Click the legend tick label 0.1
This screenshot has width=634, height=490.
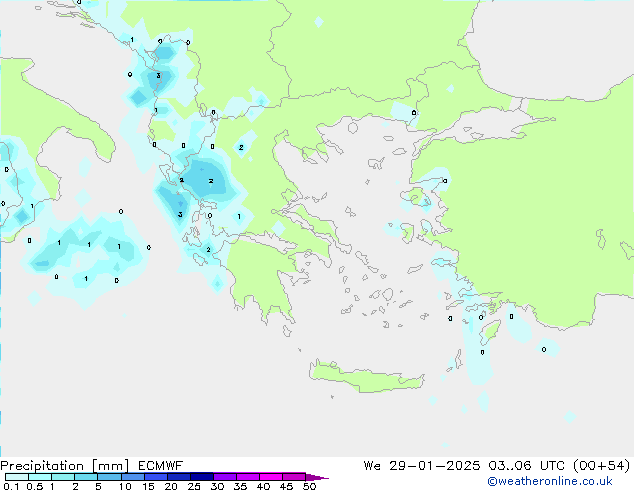(x=10, y=486)
